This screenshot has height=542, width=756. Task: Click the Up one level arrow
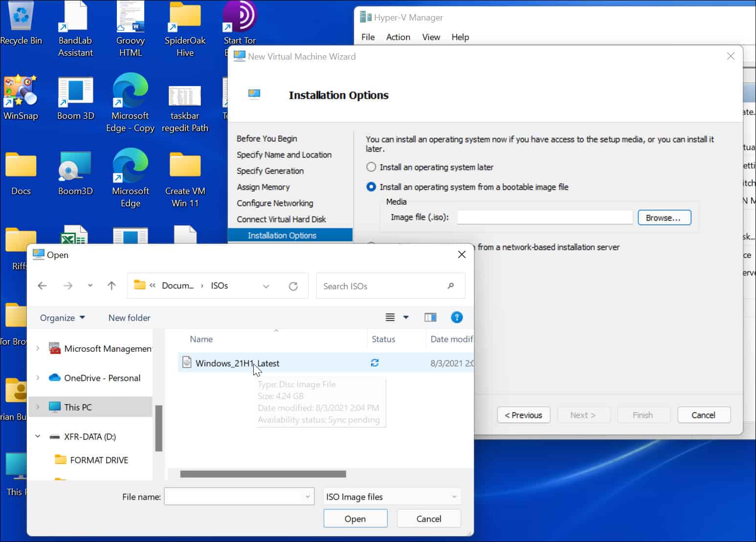click(x=111, y=286)
